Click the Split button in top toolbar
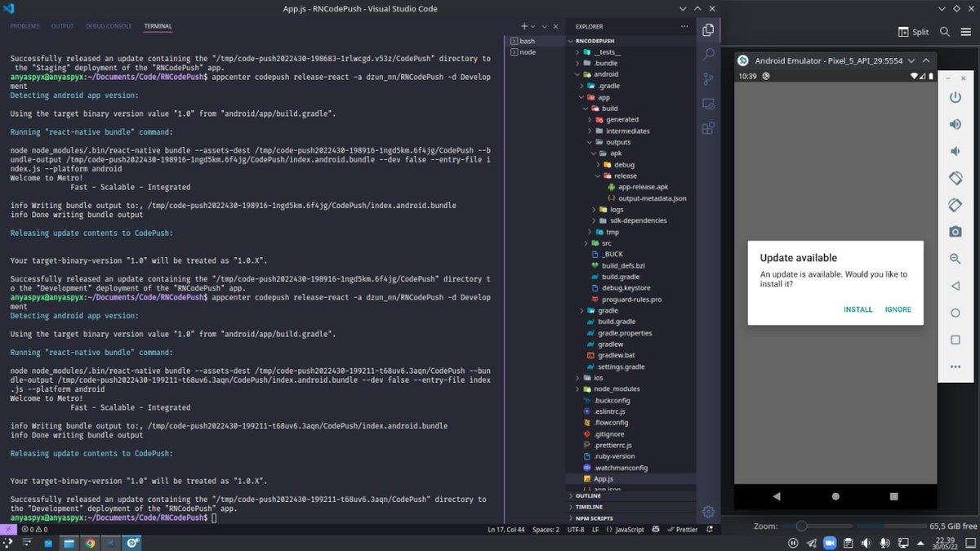Screen dimensions: 980x551 (x=914, y=32)
